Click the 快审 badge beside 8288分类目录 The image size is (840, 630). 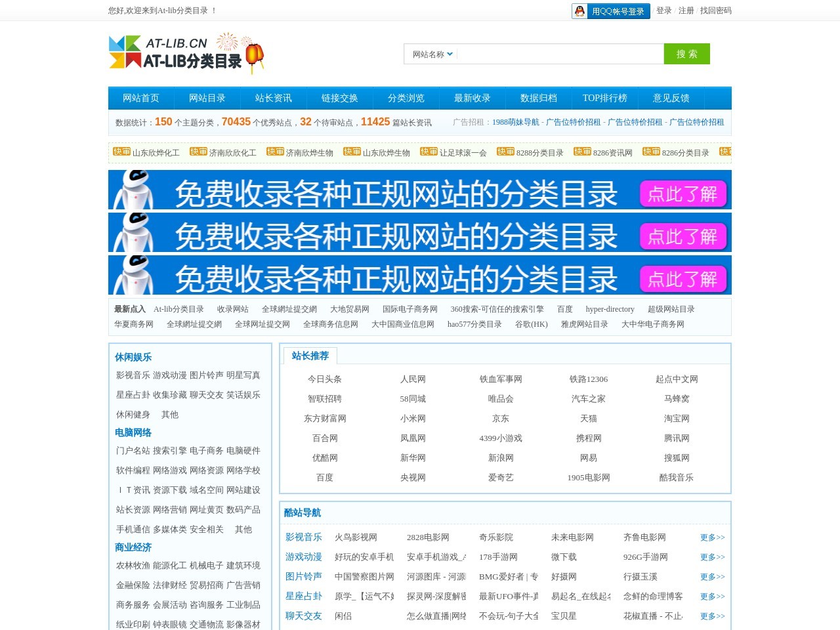pyautogui.click(x=506, y=152)
